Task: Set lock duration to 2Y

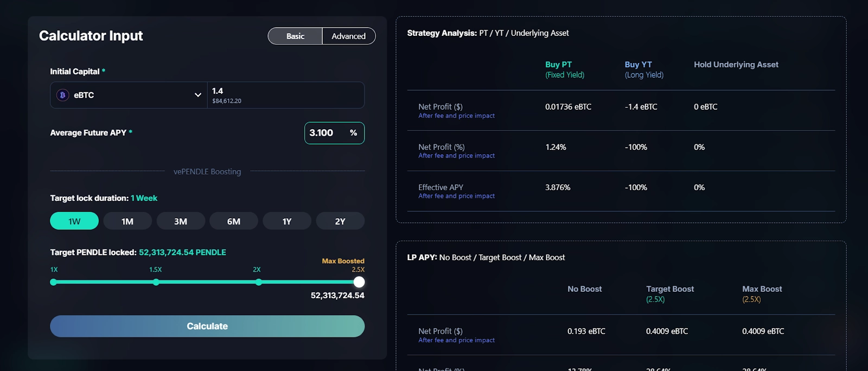Action: (x=340, y=221)
